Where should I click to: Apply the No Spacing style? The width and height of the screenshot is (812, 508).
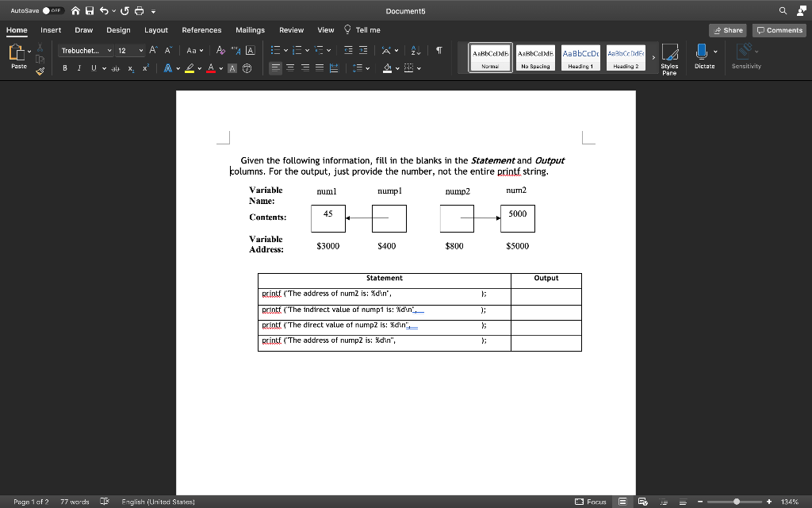click(x=535, y=57)
